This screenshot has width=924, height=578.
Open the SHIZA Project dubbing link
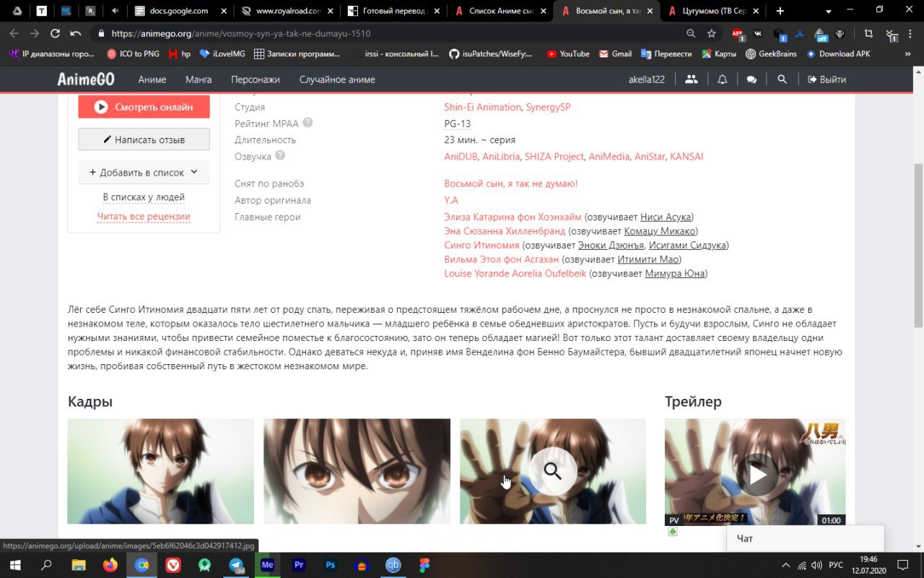pyautogui.click(x=554, y=156)
